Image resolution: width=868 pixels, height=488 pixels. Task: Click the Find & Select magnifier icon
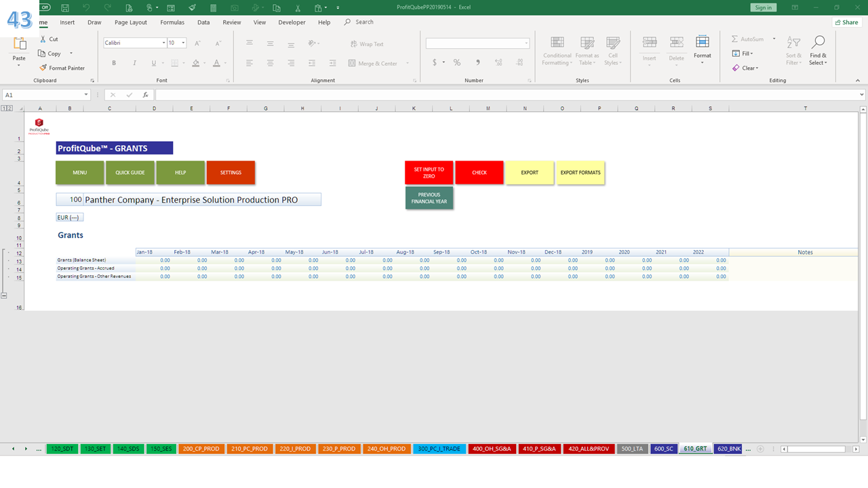(818, 42)
